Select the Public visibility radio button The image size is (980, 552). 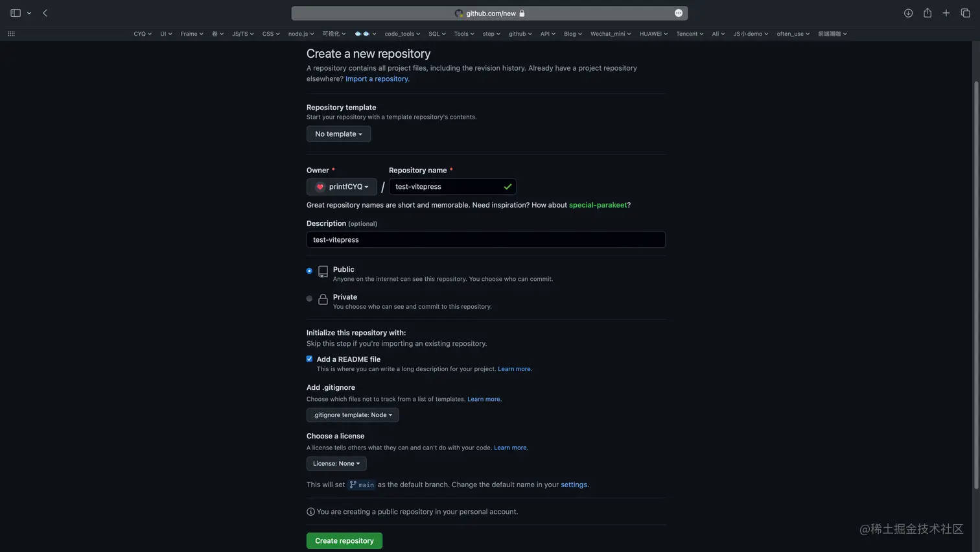tap(309, 270)
